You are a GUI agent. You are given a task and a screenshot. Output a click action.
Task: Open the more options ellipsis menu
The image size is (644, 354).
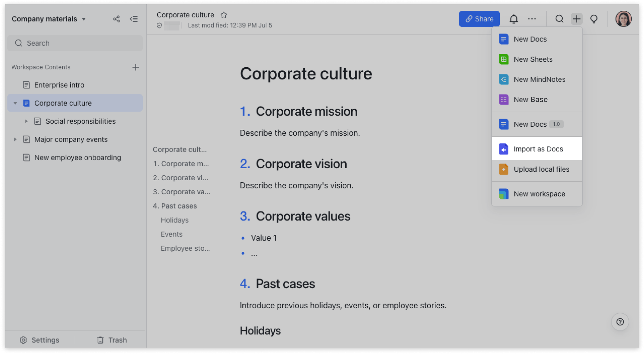[532, 19]
